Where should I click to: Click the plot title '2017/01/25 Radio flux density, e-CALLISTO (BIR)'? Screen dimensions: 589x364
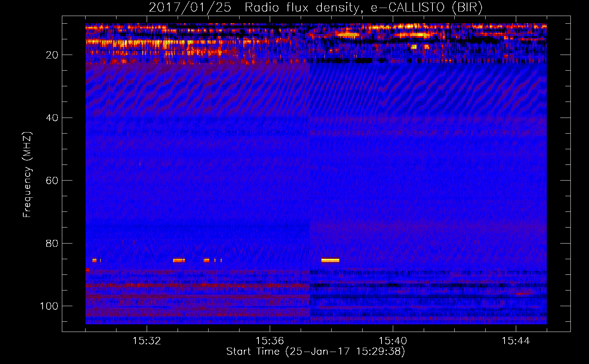[316, 7]
